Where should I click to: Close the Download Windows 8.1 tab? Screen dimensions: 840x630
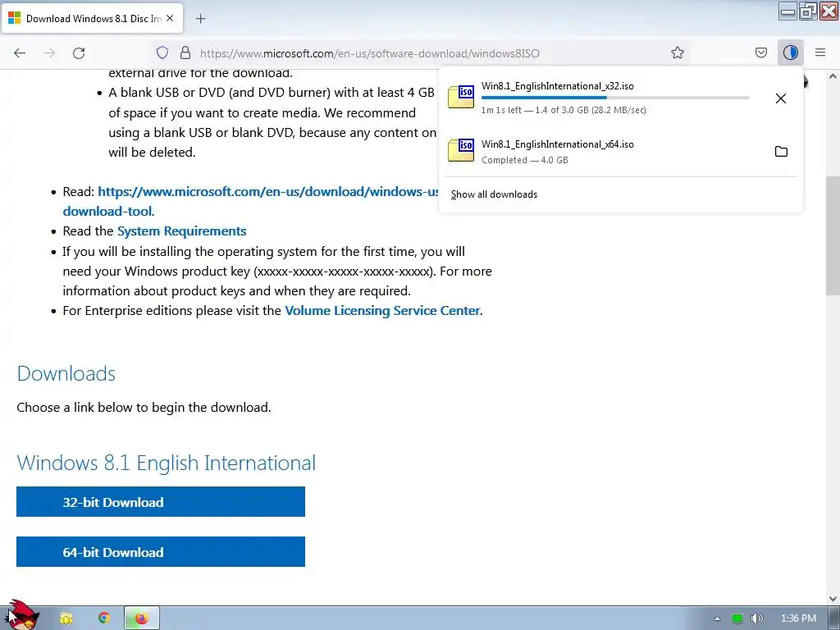pos(170,18)
